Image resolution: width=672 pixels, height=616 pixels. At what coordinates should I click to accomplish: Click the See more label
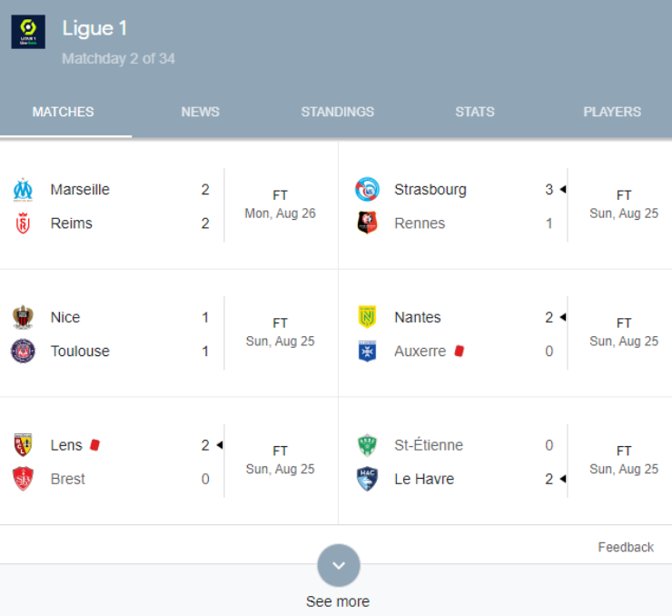[x=338, y=601]
